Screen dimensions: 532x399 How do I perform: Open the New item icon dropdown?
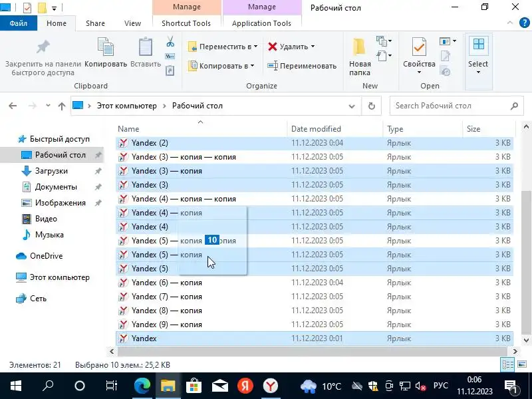point(384,41)
